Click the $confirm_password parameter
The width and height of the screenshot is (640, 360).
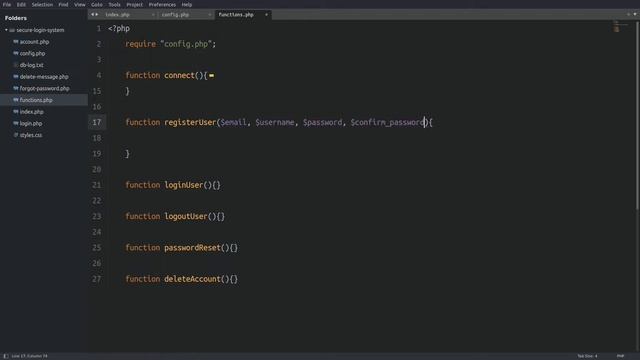[x=387, y=122]
